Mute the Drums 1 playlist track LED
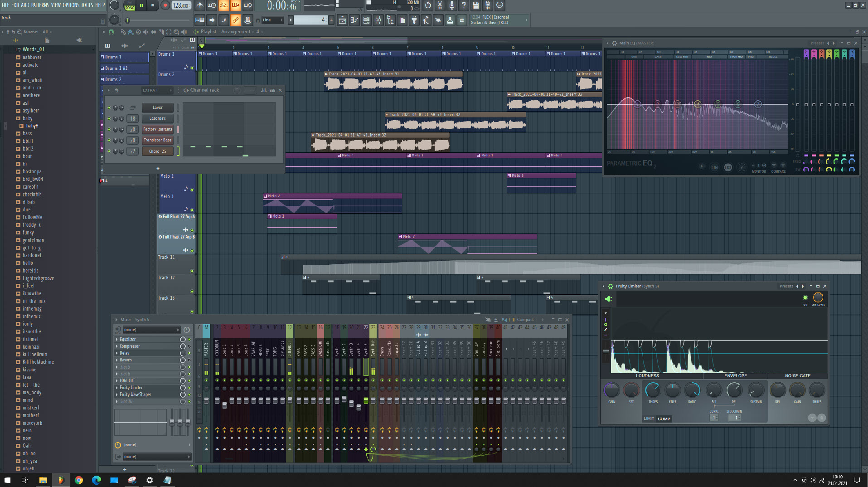Screen dimensions: 868x487 [192, 68]
